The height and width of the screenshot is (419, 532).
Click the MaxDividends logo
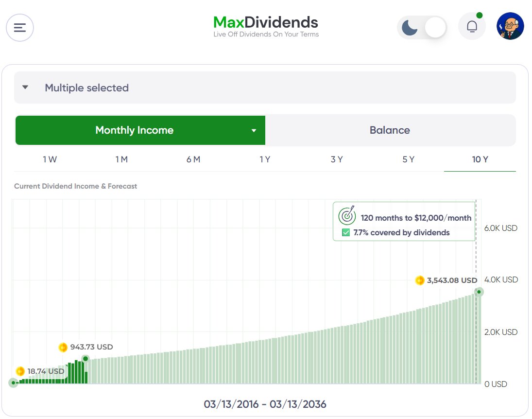pyautogui.click(x=266, y=22)
